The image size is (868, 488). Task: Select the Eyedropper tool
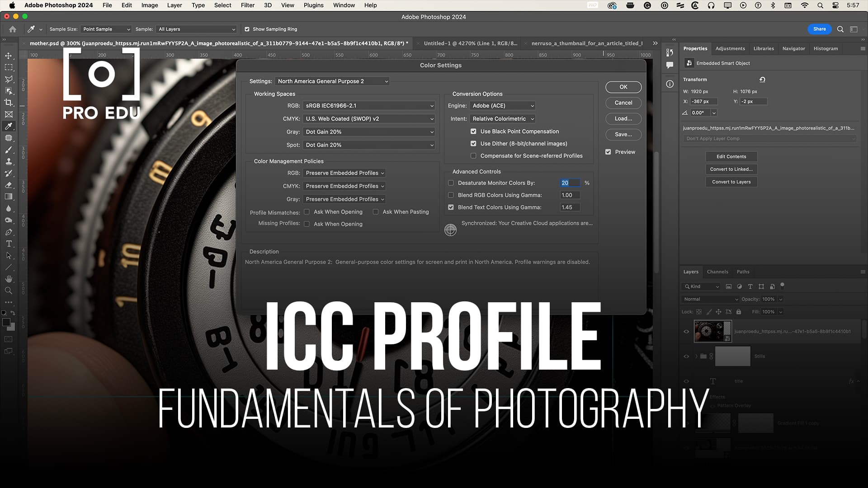(x=9, y=126)
